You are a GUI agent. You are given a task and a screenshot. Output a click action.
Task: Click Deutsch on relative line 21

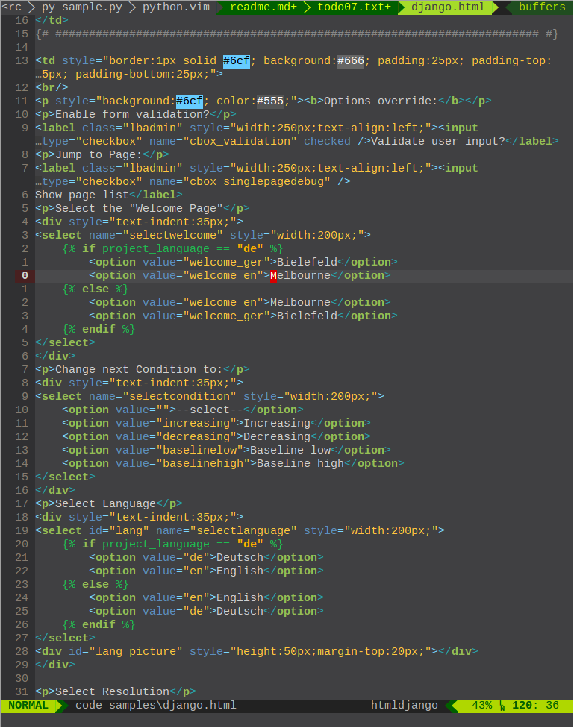coord(240,559)
